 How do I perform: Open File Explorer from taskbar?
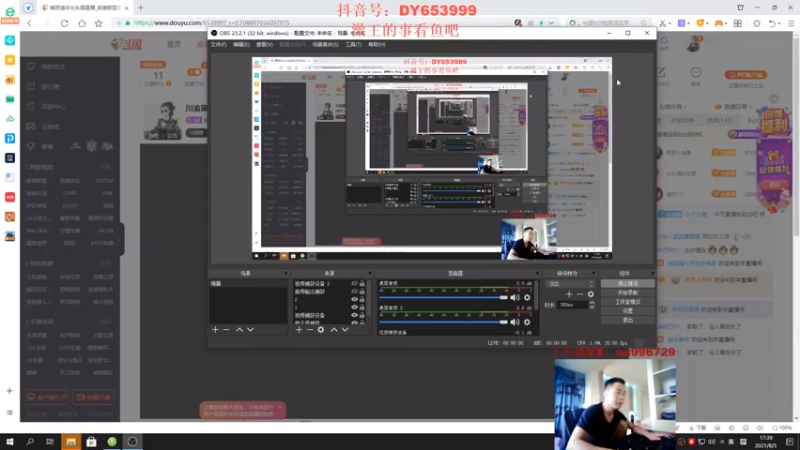[x=71, y=442]
